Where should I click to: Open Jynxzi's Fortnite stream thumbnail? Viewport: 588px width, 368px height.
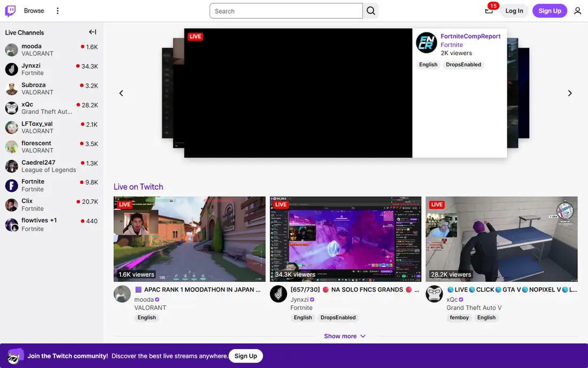click(345, 239)
